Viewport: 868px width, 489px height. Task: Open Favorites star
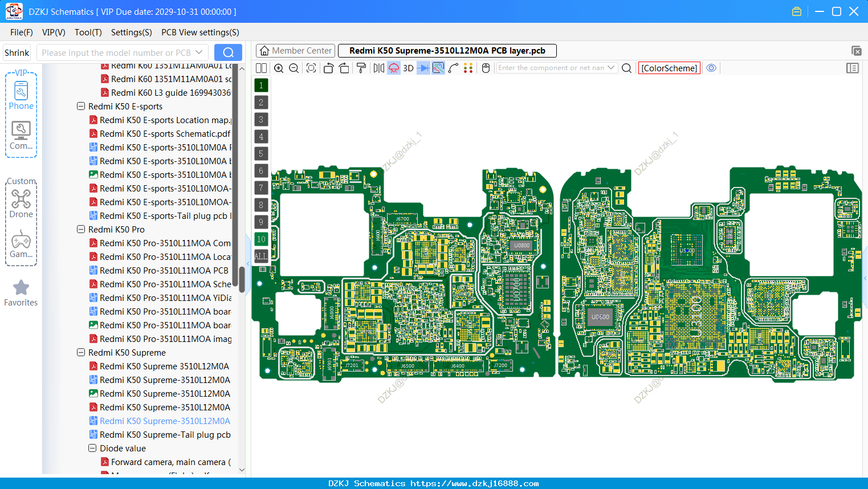(21, 293)
